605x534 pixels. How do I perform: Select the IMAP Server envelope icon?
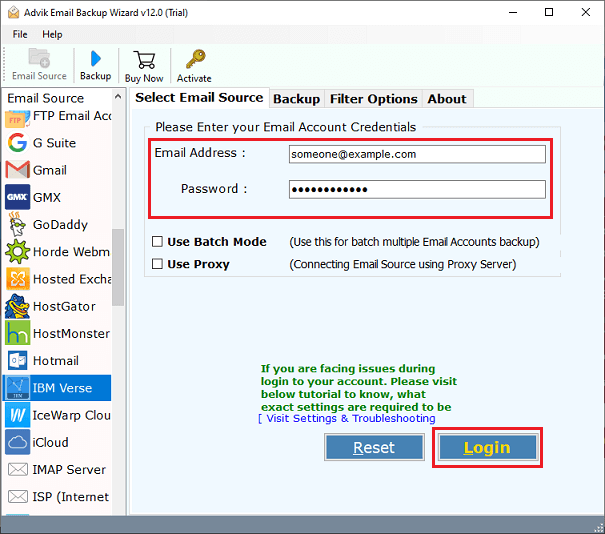tap(18, 470)
